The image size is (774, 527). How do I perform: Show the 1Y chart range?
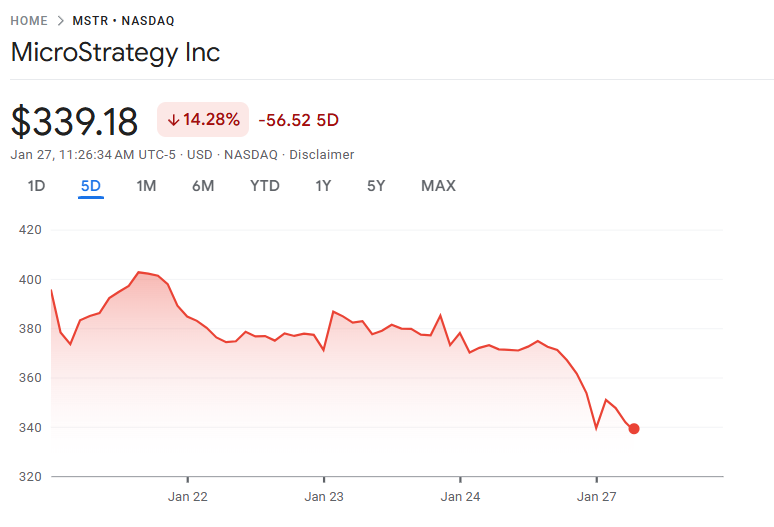coord(323,186)
